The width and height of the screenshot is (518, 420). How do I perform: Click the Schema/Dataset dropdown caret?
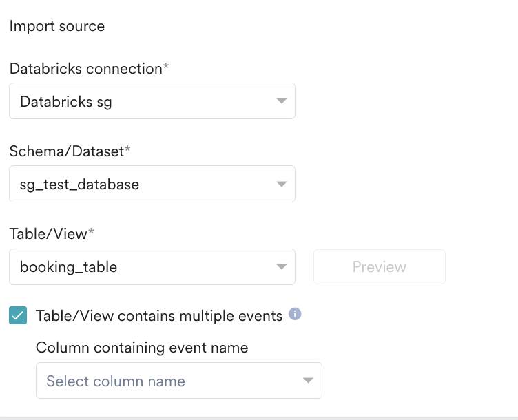click(x=281, y=184)
